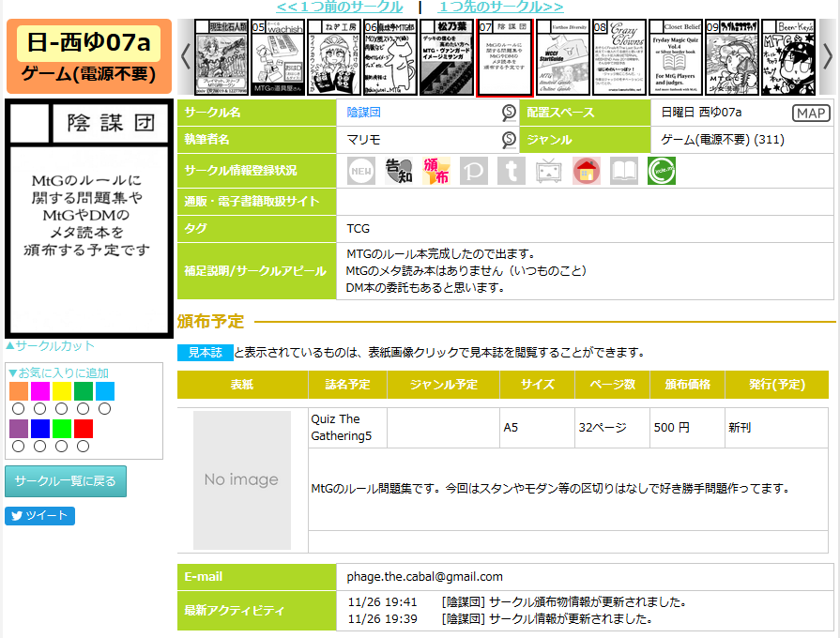The width and height of the screenshot is (840, 638).
Task: Click サークル一覧に戻る button
Action: tap(66, 481)
